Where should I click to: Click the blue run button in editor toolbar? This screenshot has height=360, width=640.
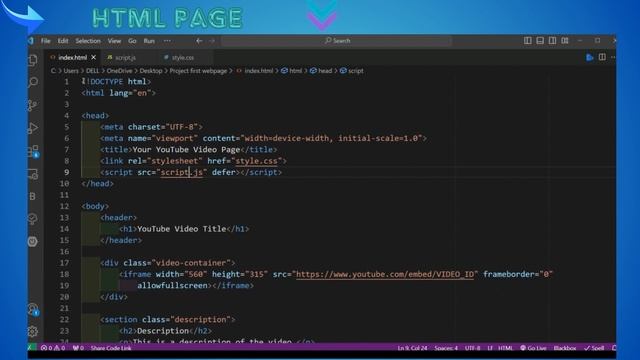tap(590, 57)
